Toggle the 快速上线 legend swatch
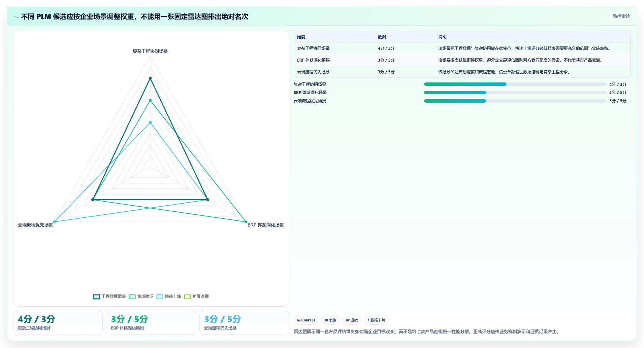The height and width of the screenshot is (348, 644). [160, 297]
